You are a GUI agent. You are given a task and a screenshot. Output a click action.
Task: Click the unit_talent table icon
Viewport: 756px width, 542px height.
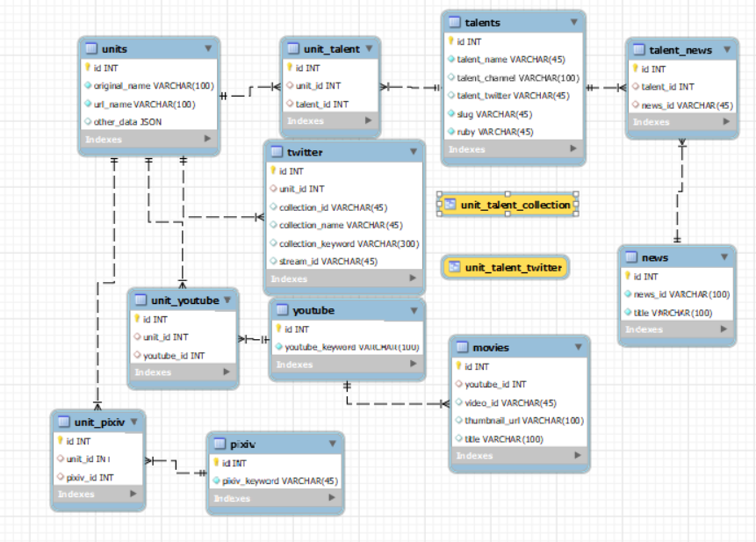click(x=293, y=48)
